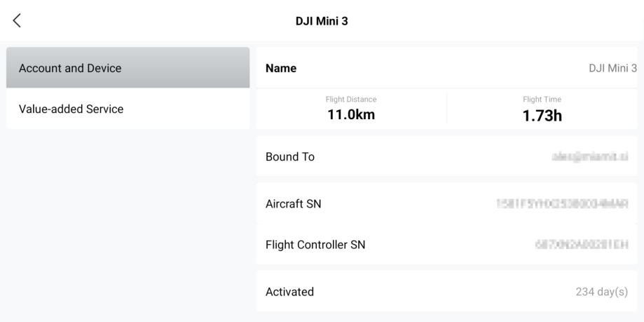644x322 pixels.
Task: Click the Aircraft SN label
Action: coord(293,204)
